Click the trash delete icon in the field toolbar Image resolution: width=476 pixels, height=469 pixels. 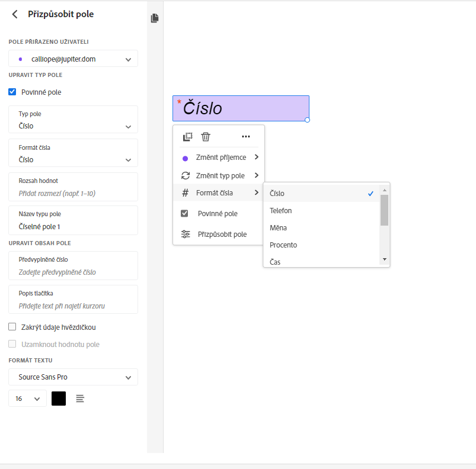click(x=206, y=137)
